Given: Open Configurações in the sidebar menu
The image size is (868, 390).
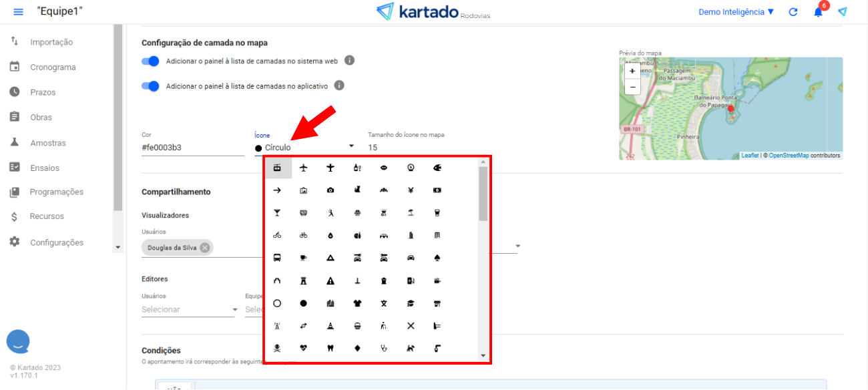Looking at the screenshot, I should pos(57,242).
